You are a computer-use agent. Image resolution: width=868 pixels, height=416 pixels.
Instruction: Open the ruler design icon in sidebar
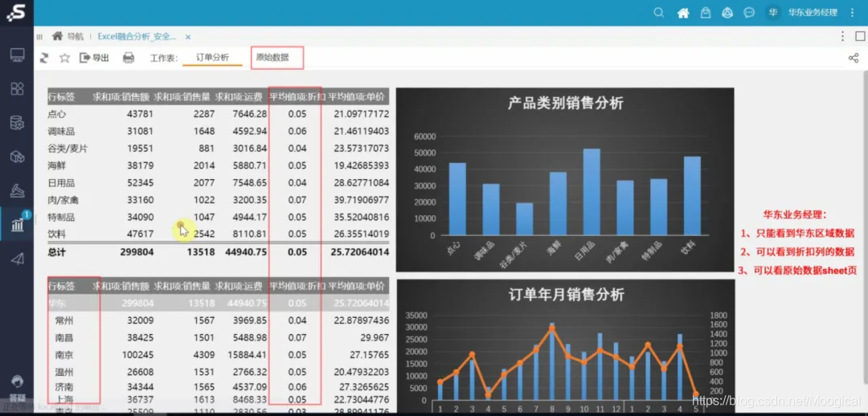(17, 191)
